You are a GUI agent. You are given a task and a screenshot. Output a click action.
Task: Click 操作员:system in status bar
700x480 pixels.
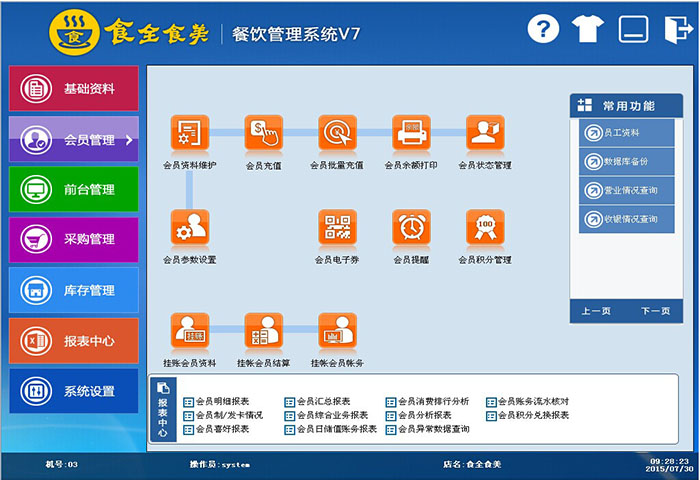pos(220,464)
